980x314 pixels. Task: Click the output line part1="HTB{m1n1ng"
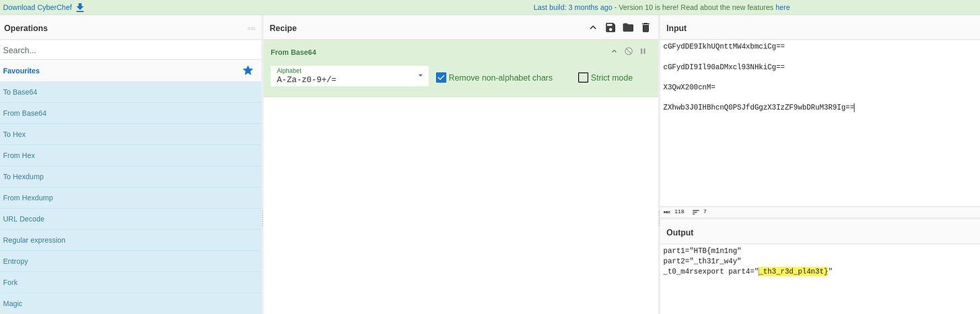click(x=702, y=250)
